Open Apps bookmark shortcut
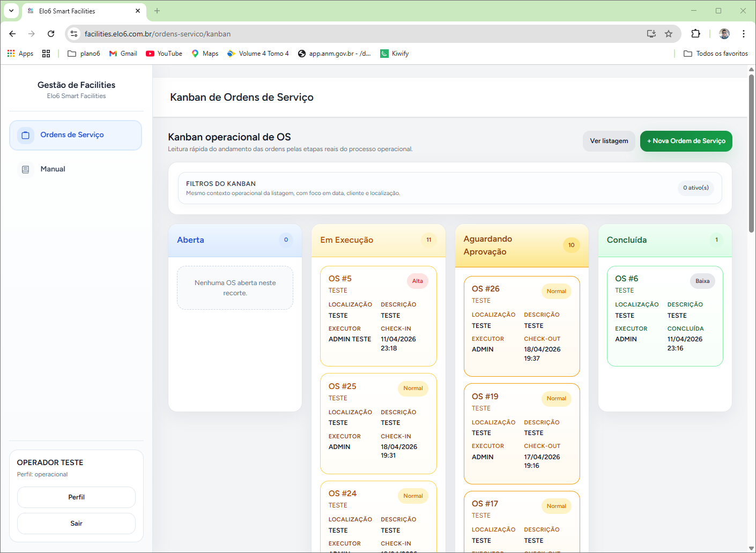This screenshot has width=756, height=553. coord(20,54)
